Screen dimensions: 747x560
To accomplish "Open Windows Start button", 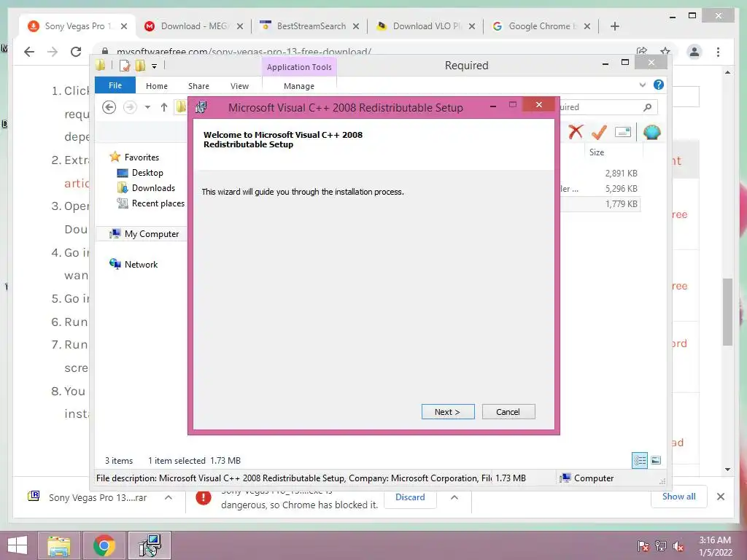I will tap(18, 545).
